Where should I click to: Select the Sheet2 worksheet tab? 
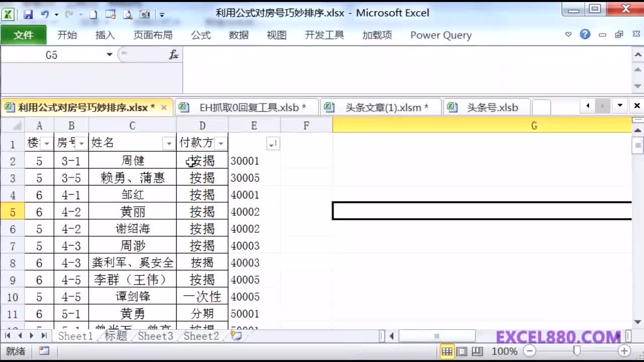click(x=201, y=336)
